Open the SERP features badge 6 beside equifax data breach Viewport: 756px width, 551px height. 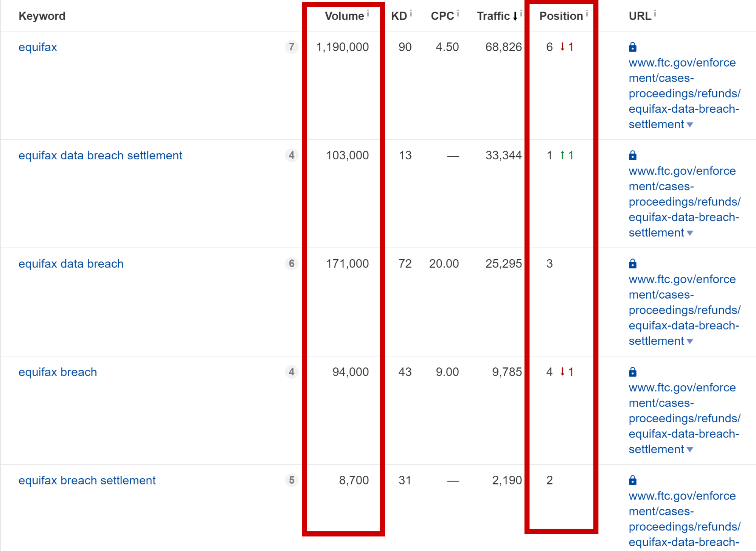pos(292,264)
